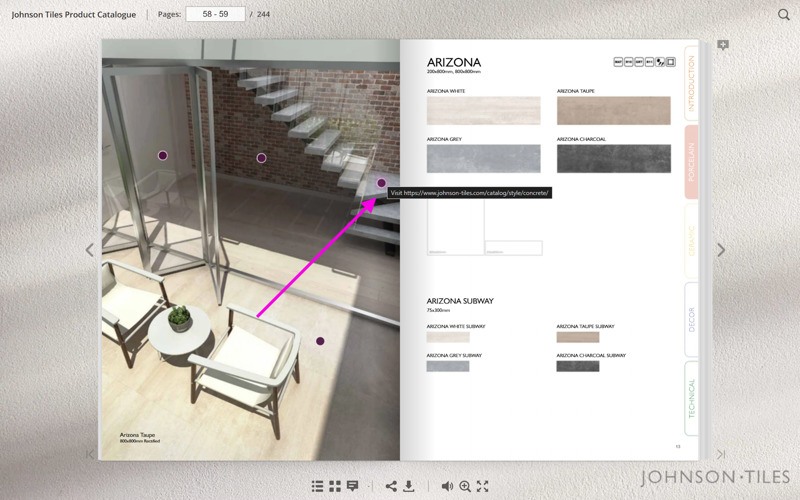Click the JOHNSON·TILES logo
The height and width of the screenshot is (500, 800).
tap(715, 477)
